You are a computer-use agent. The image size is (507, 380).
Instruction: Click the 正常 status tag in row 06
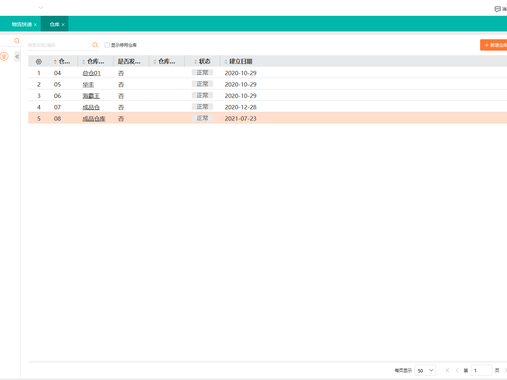[x=202, y=95]
